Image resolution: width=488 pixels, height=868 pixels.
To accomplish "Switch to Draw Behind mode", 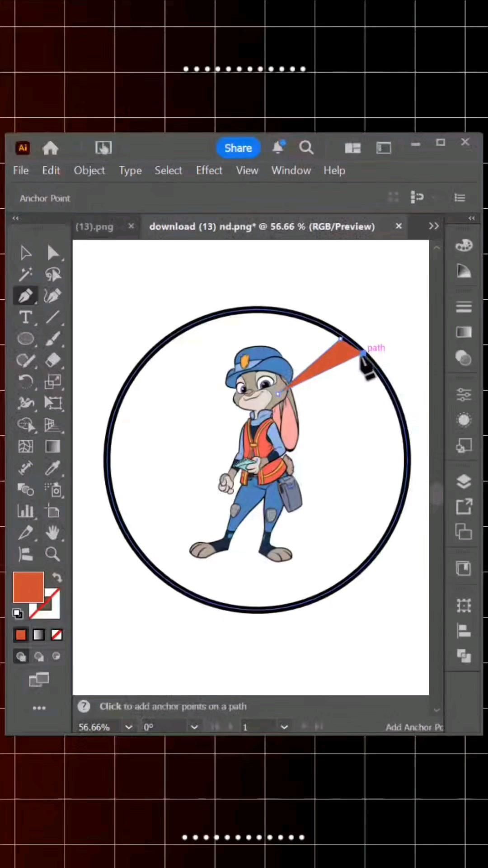I will pyautogui.click(x=39, y=656).
